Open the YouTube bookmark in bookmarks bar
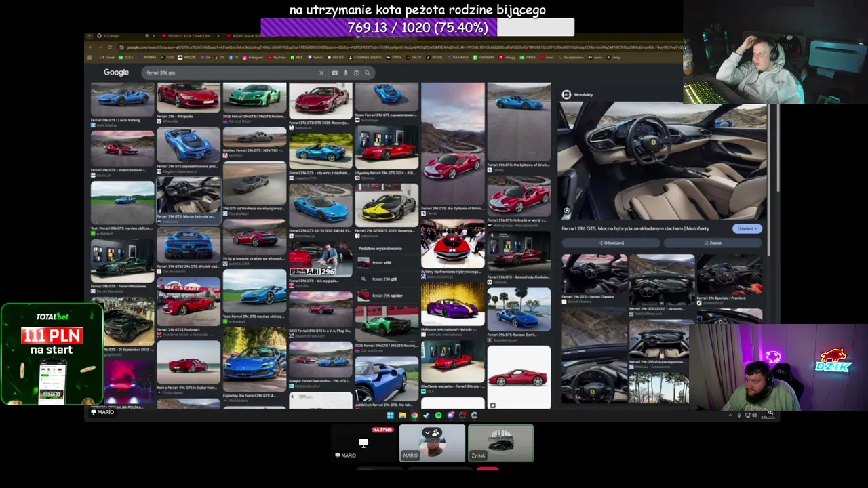The width and height of the screenshot is (868, 488). click(278, 58)
